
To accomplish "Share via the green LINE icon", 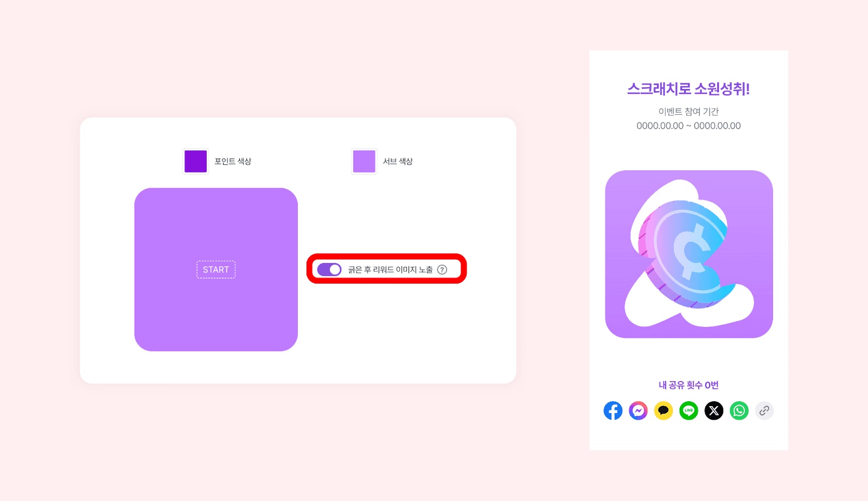I will point(688,410).
